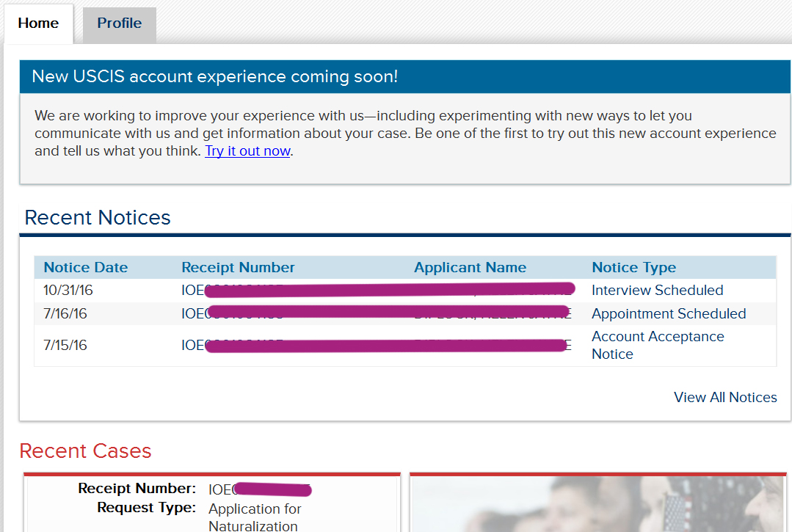The width and height of the screenshot is (792, 532).
Task: Click the Recent Notices heading
Action: 98,218
